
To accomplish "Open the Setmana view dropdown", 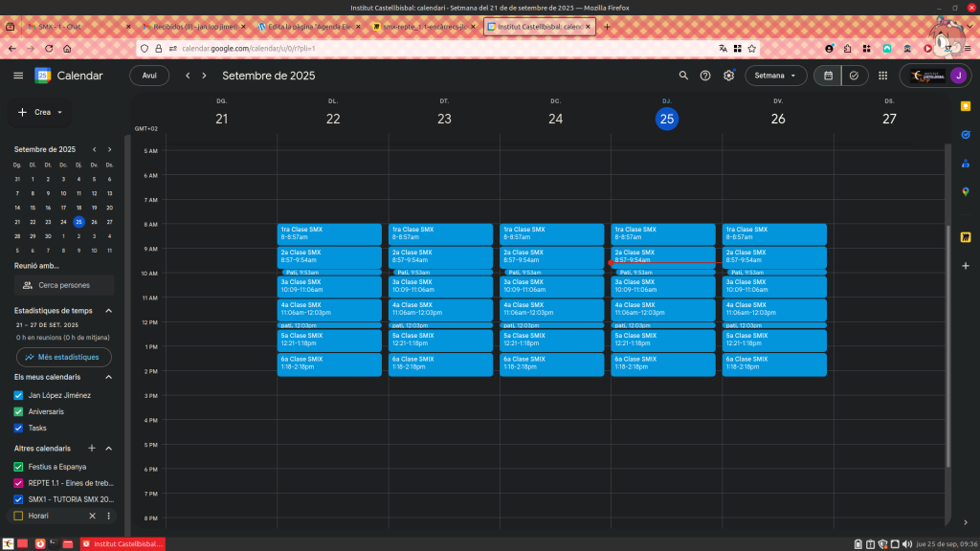I will click(775, 76).
